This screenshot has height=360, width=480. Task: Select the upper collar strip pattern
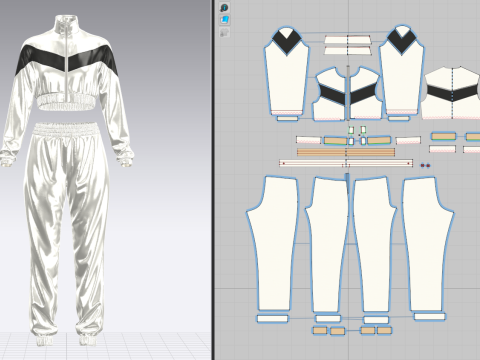point(348,40)
